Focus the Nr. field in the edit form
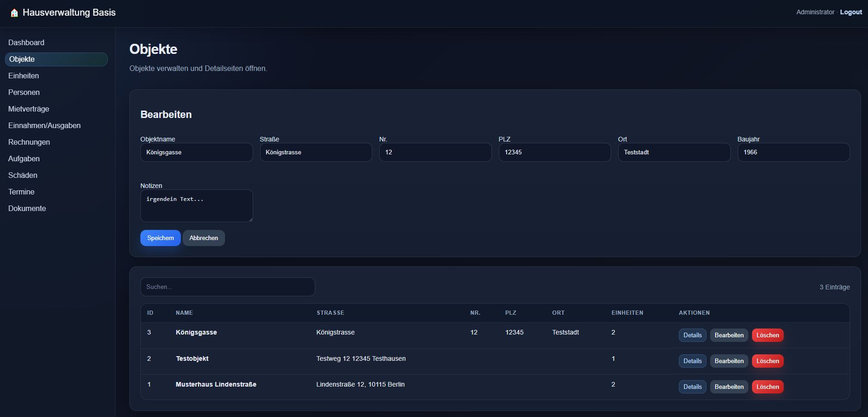Screen dimensions: 868x417 pos(435,152)
